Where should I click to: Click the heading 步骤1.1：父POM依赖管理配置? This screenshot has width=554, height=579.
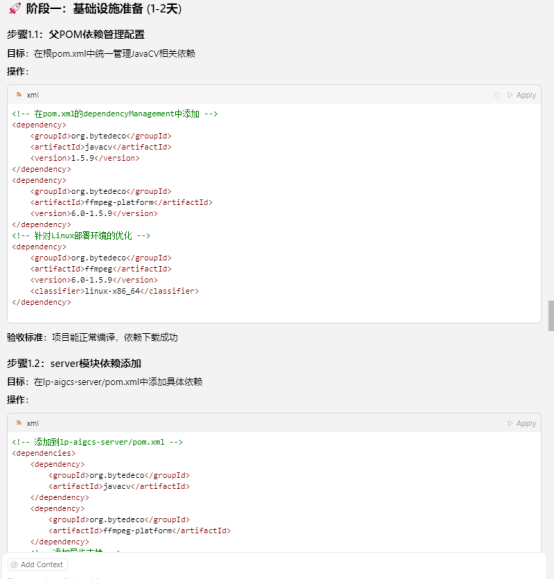click(x=76, y=35)
